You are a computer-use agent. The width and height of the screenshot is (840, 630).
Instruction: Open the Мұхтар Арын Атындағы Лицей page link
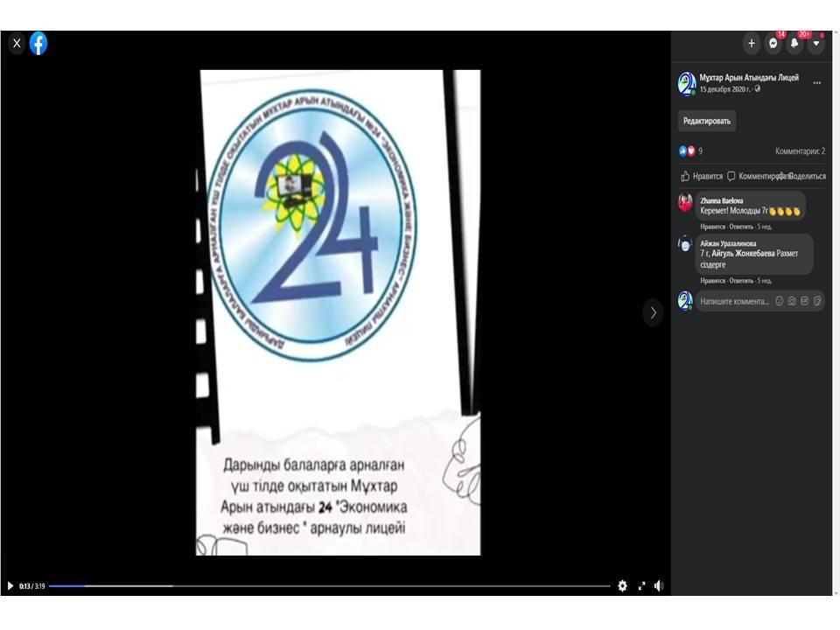pos(749,78)
